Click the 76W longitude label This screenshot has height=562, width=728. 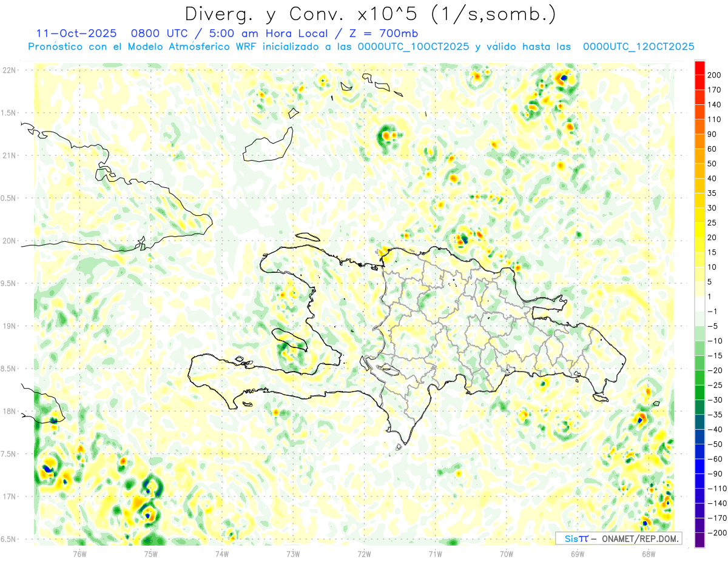coord(79,554)
